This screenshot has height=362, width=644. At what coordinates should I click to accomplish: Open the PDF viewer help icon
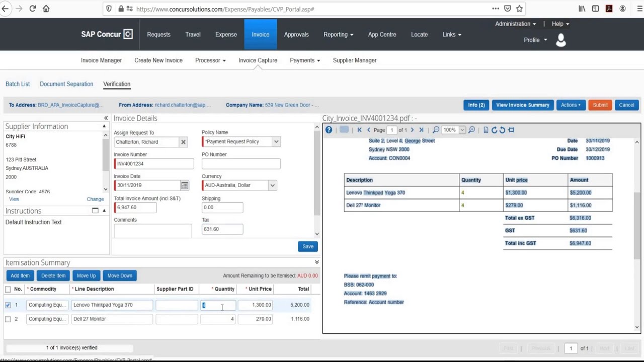(329, 130)
